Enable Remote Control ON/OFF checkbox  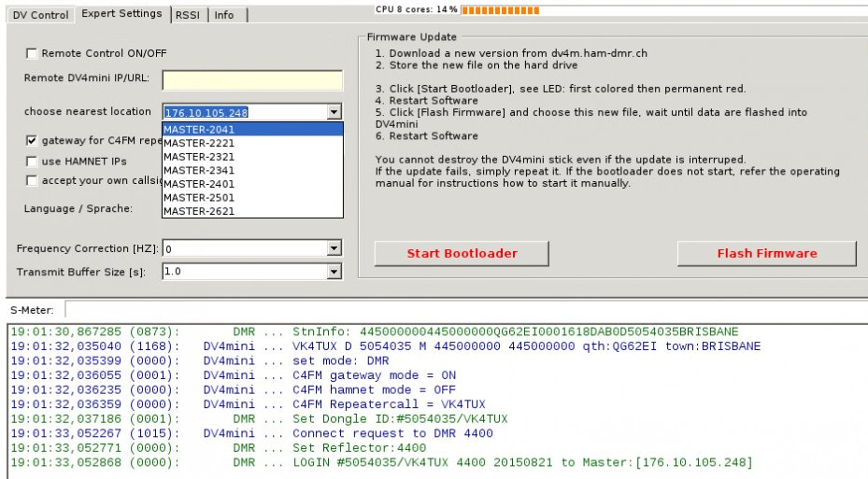pos(32,53)
